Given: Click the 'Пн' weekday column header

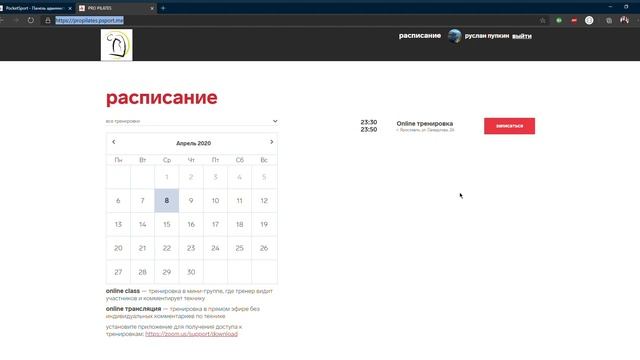Looking at the screenshot, I should (118, 160).
